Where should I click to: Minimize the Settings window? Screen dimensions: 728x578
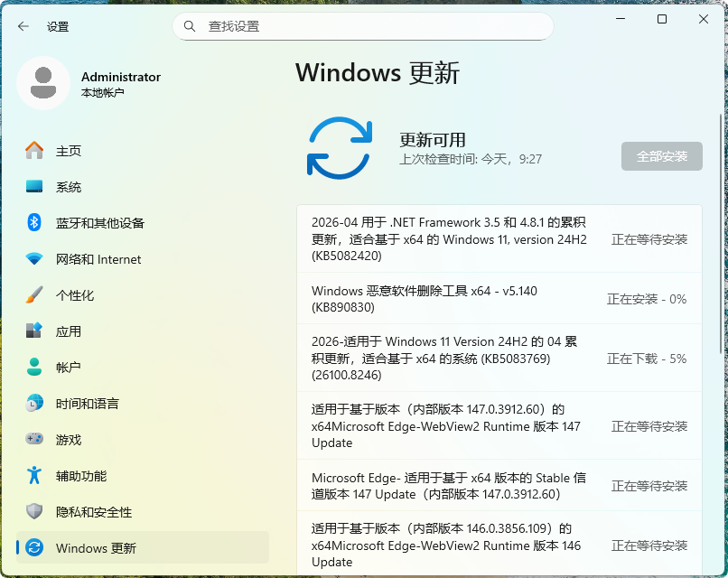click(x=621, y=19)
